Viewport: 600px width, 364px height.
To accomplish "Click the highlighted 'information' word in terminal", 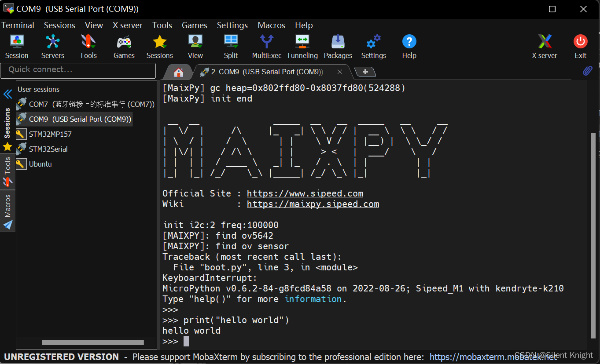I will pyautogui.click(x=313, y=299).
